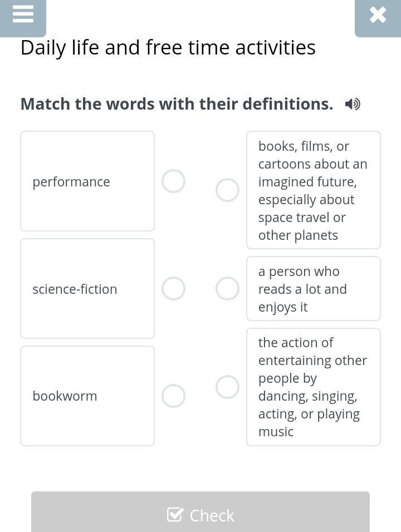Click the Check button
Viewport: 401px width, 532px height.
(200, 513)
